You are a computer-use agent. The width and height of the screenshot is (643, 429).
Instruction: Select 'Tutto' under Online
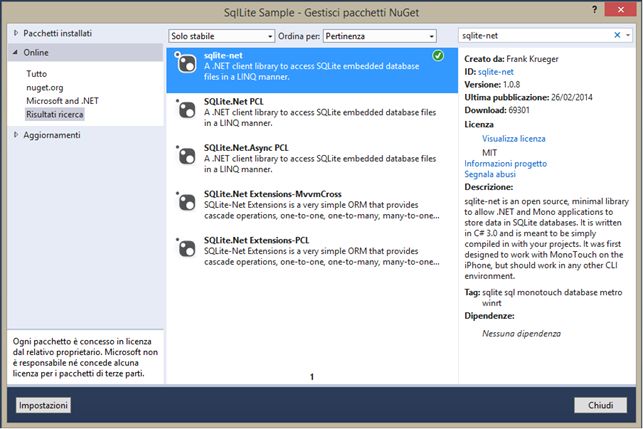coord(38,74)
